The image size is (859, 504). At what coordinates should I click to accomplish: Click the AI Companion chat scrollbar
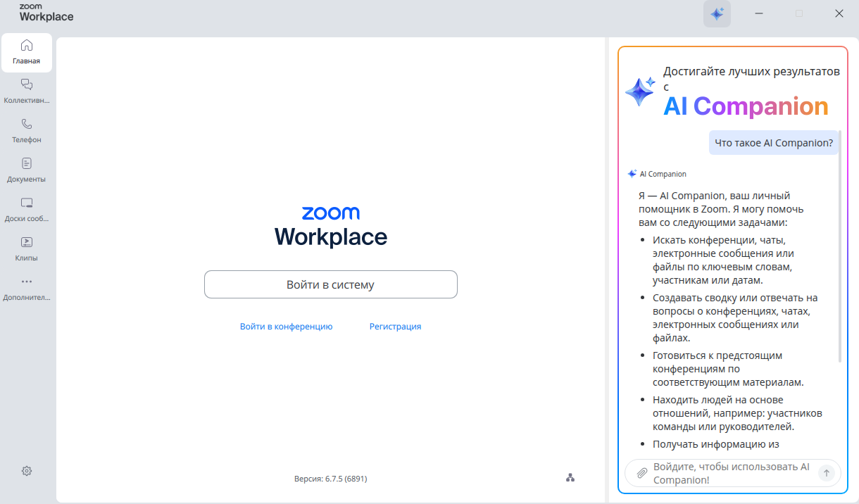click(x=839, y=260)
